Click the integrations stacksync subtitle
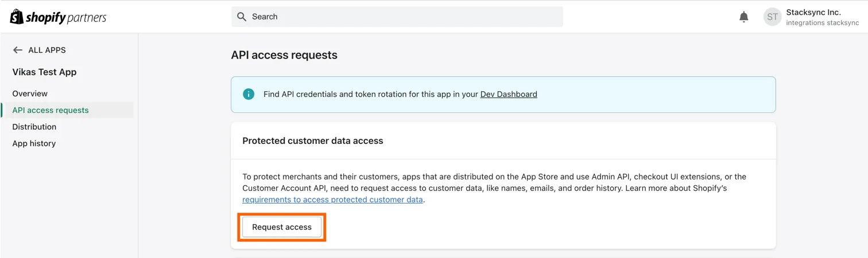Viewport: 868px width, 258px height. tap(822, 23)
